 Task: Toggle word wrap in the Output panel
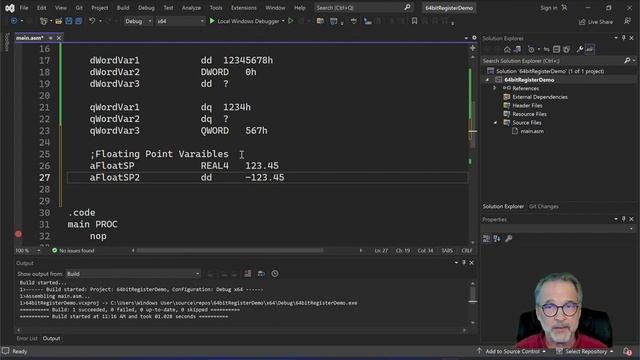click(x=261, y=273)
